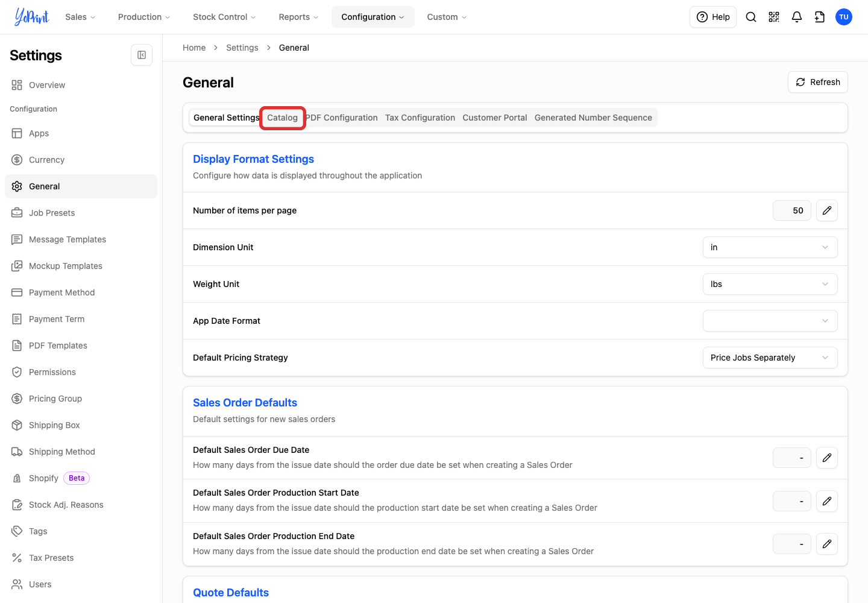Image resolution: width=868 pixels, height=603 pixels.
Task: Open the Reports menu
Action: pos(298,17)
